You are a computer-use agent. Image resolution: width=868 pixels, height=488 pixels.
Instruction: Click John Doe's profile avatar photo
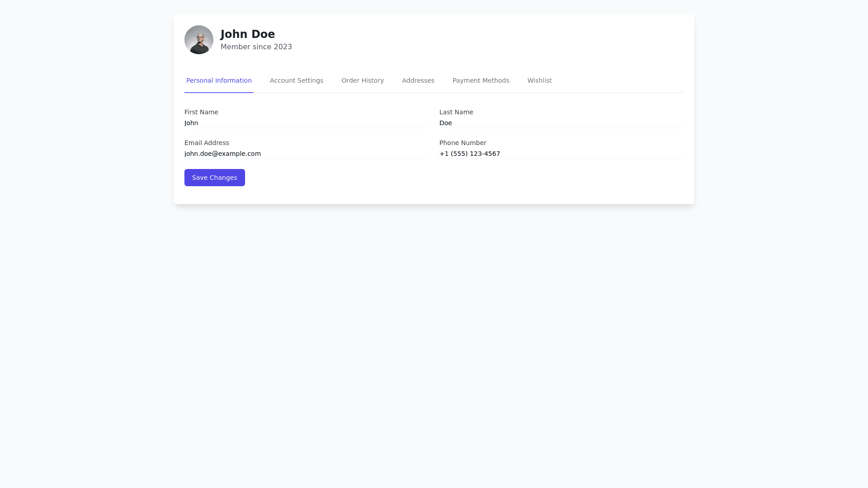click(x=199, y=40)
